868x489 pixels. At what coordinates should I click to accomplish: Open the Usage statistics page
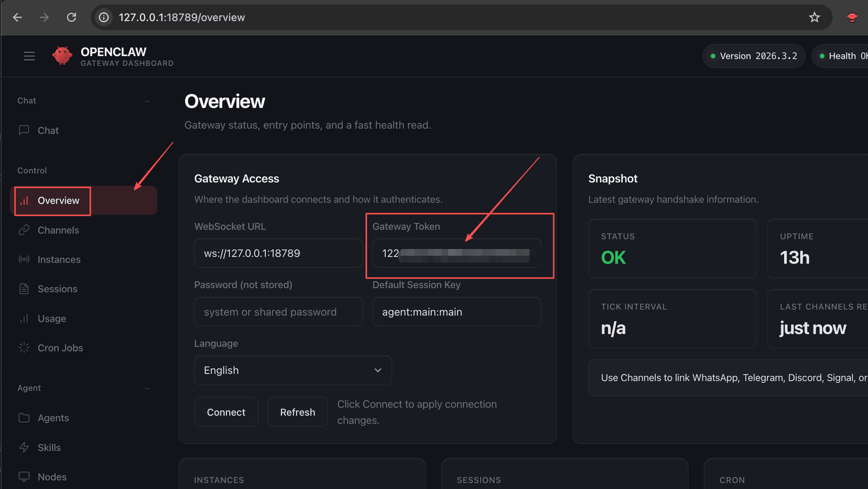(x=52, y=318)
